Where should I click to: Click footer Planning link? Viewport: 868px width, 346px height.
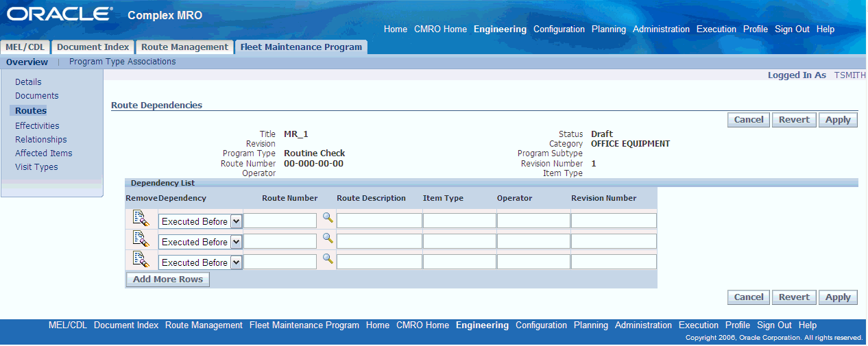point(591,325)
